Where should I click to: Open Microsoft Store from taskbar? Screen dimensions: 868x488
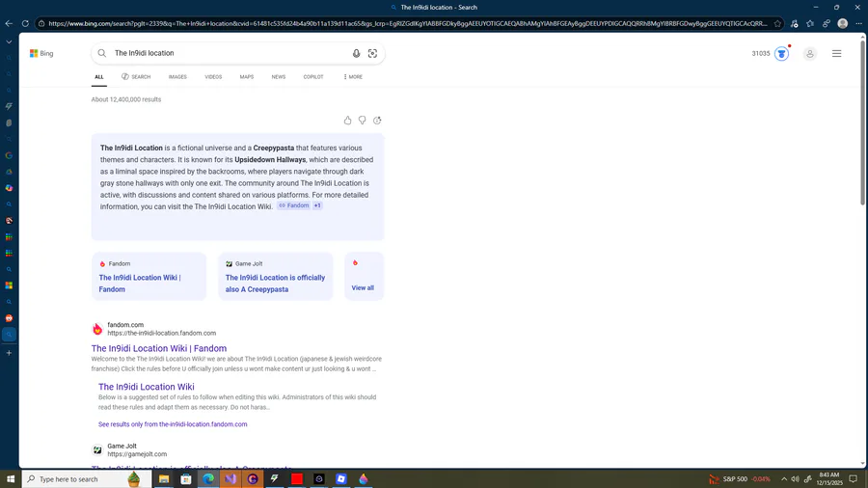(x=186, y=478)
